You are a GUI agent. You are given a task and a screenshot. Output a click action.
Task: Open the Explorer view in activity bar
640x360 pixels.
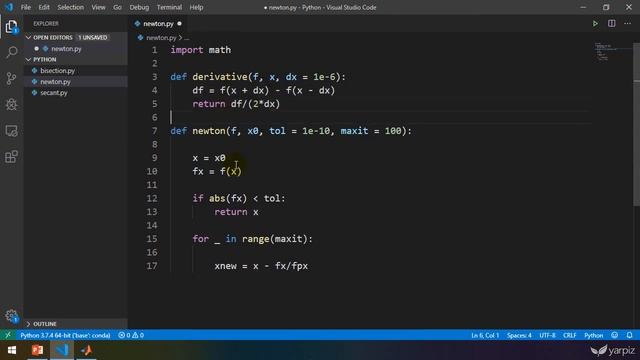(11, 27)
